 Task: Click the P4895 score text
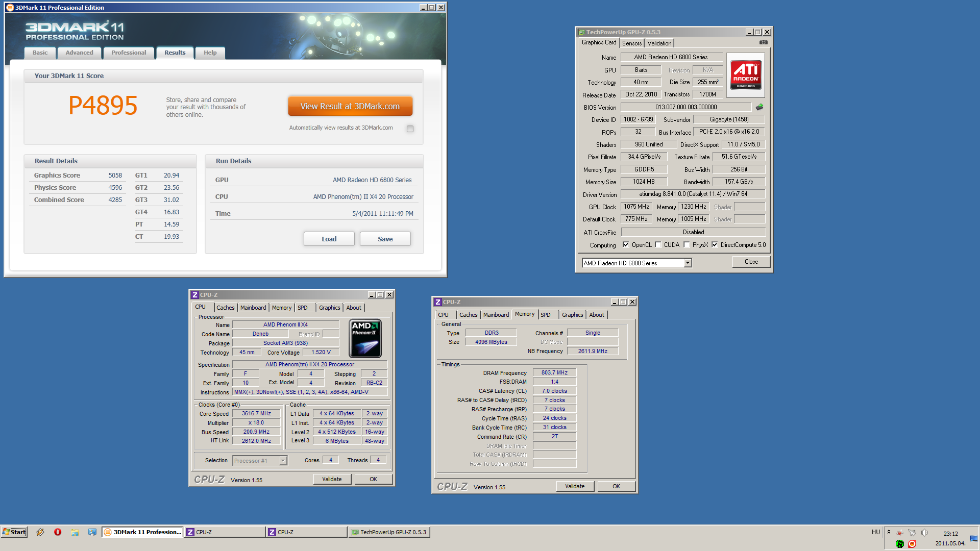click(x=103, y=106)
